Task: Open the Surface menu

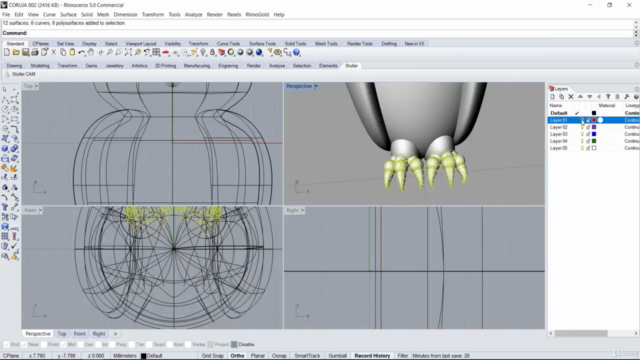Action: pos(68,14)
